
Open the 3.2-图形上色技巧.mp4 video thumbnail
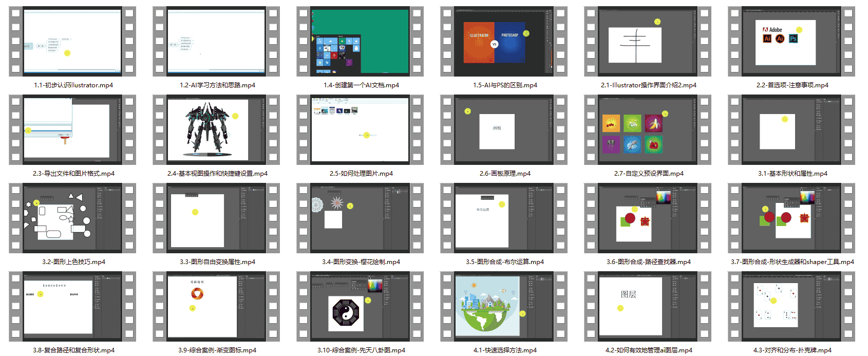72,218
